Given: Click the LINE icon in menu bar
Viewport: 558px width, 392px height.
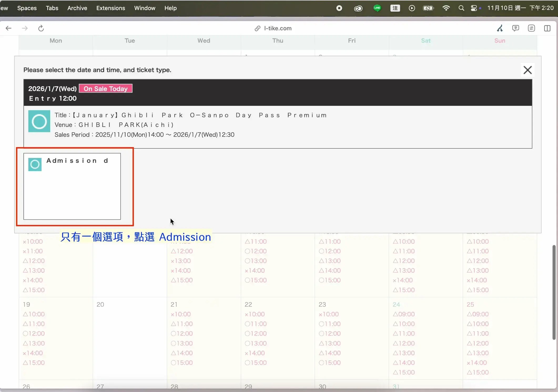Looking at the screenshot, I should 377,8.
